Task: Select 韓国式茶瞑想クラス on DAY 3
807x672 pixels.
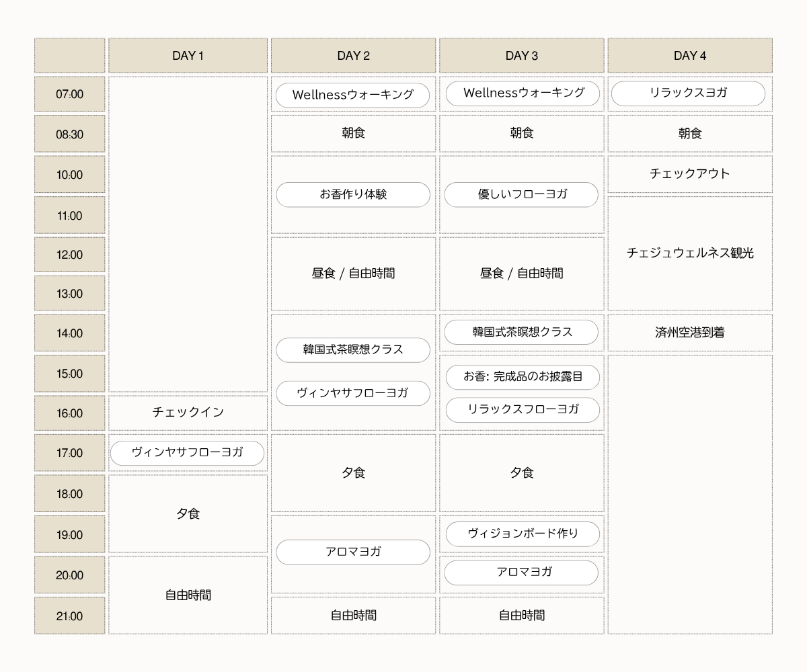Action: click(x=522, y=332)
